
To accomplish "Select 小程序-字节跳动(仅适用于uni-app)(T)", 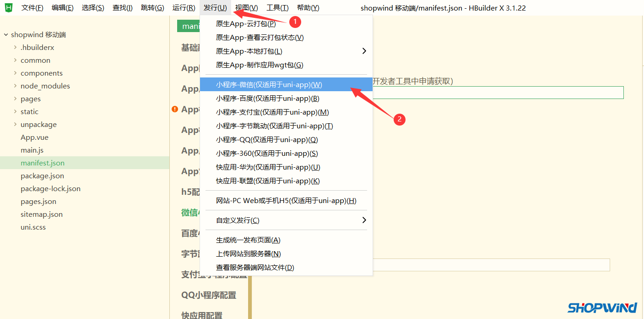I will coord(287,126).
